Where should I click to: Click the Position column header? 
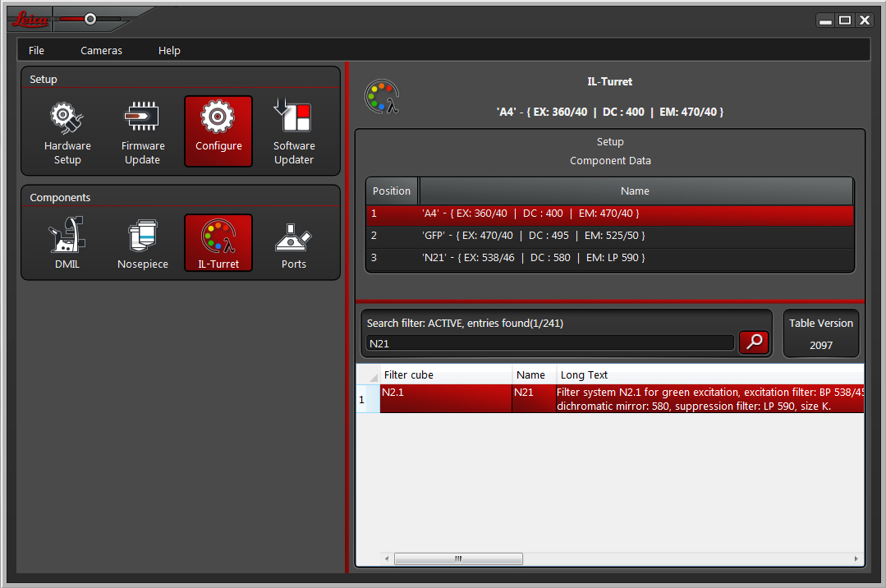click(392, 191)
